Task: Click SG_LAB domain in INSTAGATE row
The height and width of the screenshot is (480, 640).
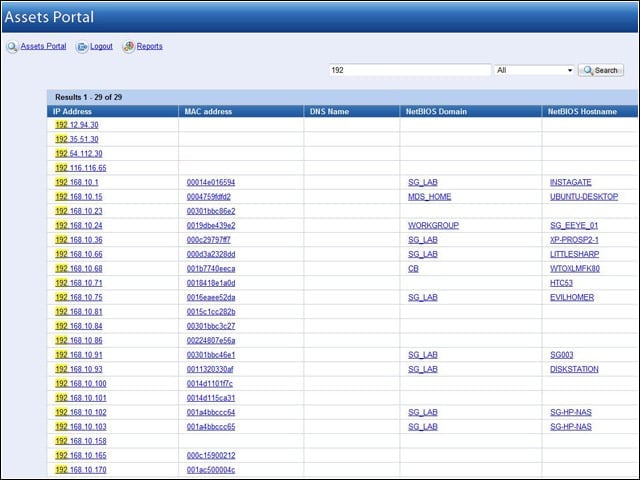Action: [x=423, y=182]
